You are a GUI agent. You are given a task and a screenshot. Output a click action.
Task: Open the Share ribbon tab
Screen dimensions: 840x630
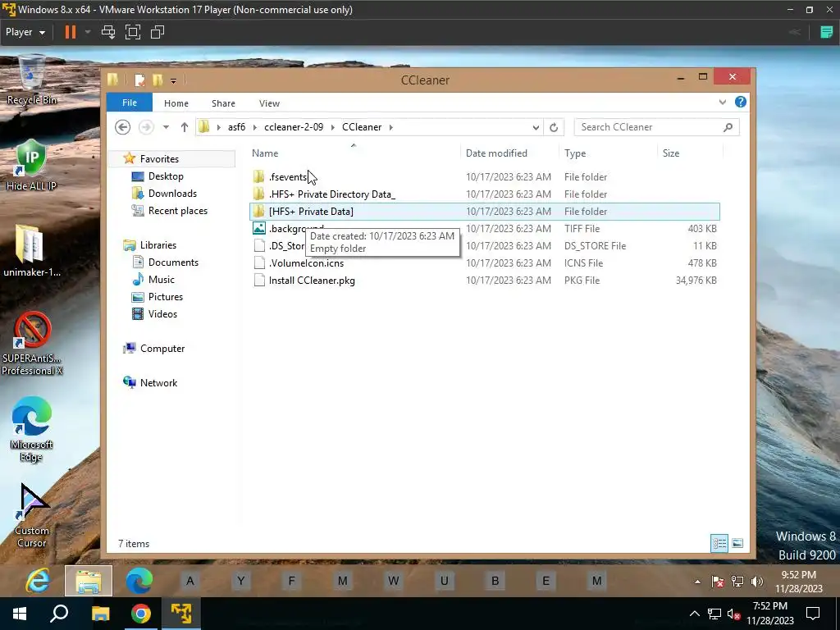[223, 103]
